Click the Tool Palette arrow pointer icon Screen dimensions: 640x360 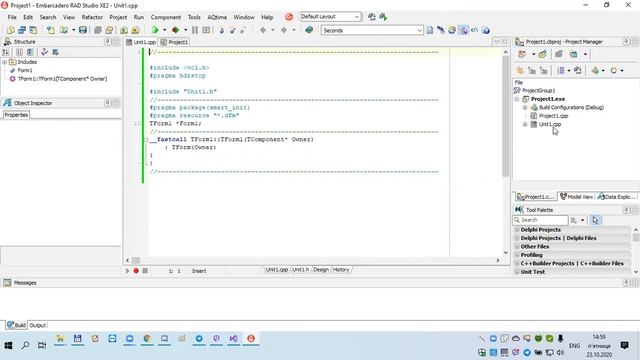pyautogui.click(x=596, y=220)
